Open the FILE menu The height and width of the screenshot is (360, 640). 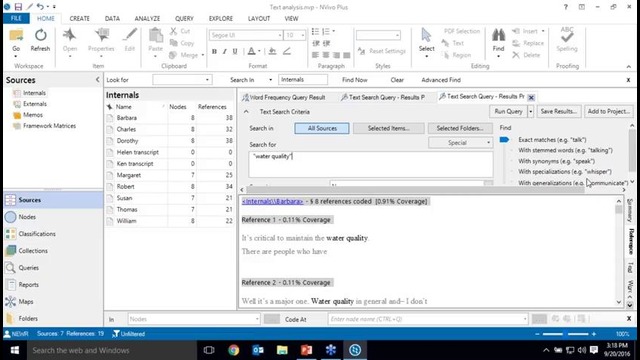[x=16, y=18]
